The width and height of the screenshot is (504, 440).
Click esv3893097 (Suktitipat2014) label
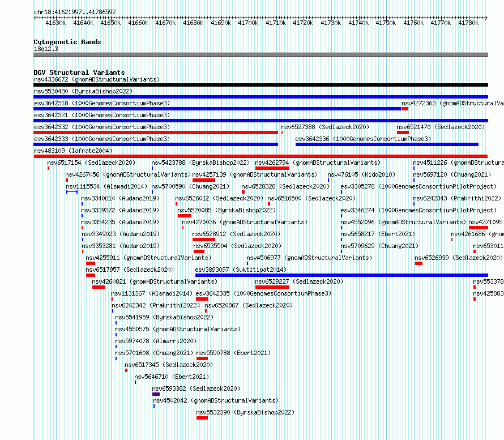241,270
